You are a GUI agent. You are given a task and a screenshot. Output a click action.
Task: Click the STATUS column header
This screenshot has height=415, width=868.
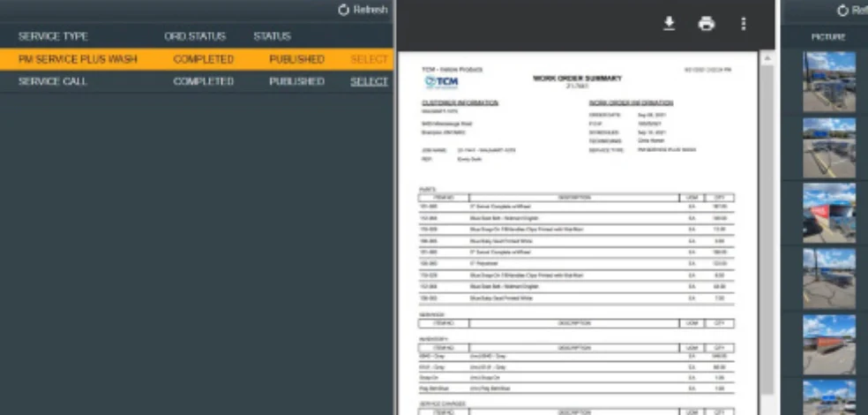[x=272, y=36]
